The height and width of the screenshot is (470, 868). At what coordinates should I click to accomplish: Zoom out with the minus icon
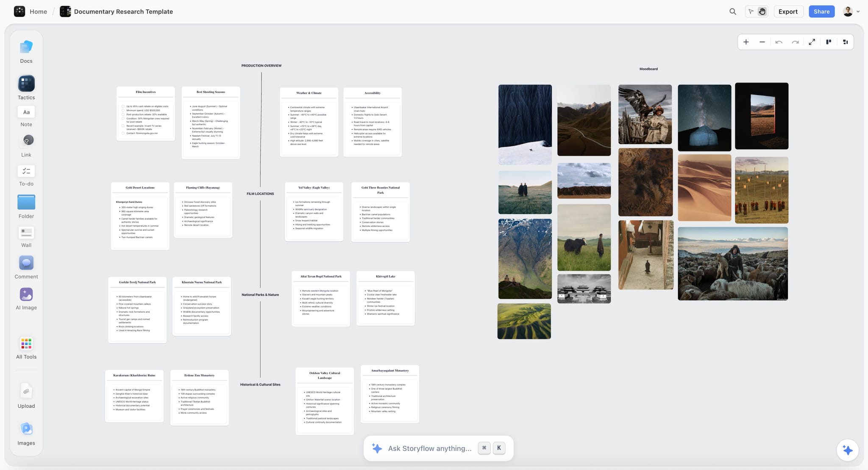[x=762, y=42]
